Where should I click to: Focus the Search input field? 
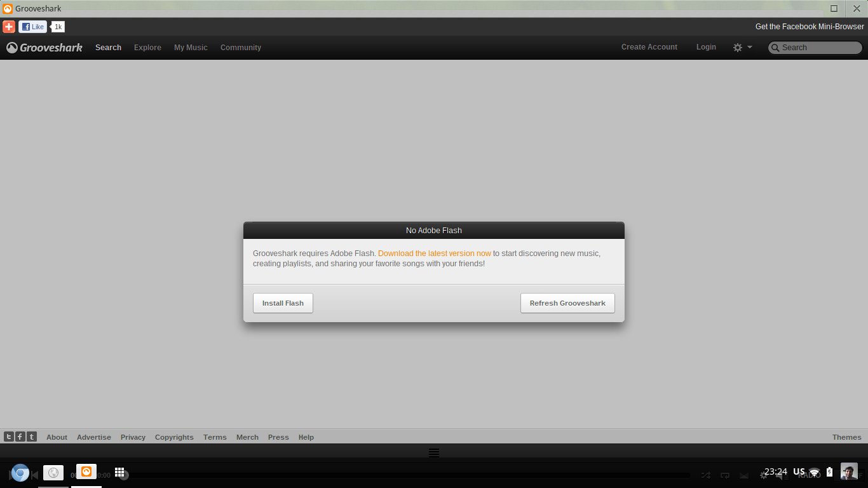coord(815,48)
